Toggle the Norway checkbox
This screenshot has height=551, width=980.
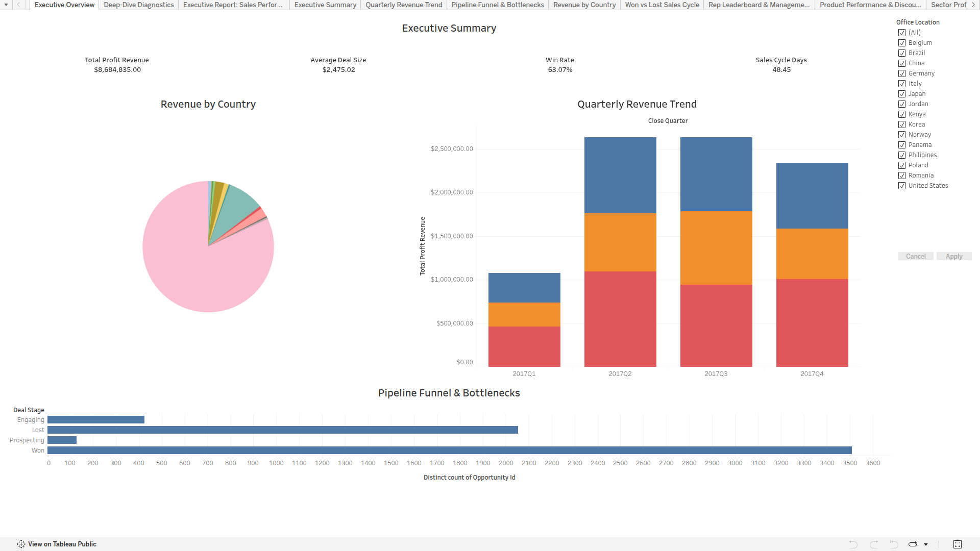tap(902, 135)
